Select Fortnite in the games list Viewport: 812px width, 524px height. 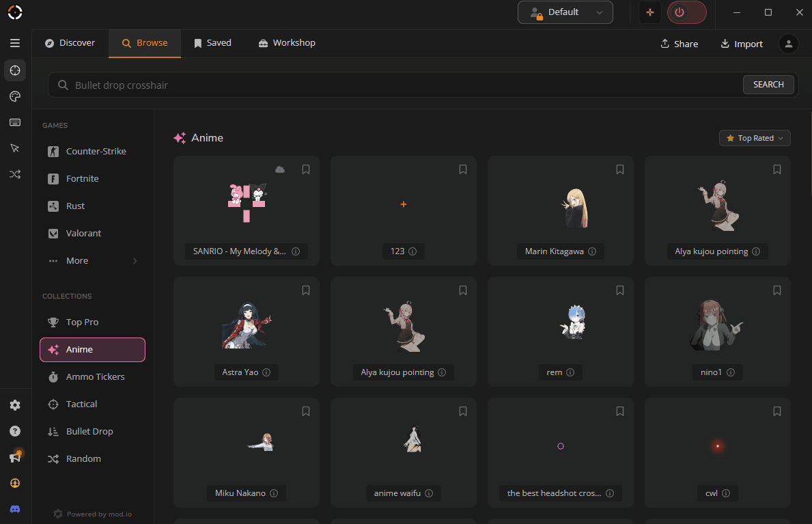pyautogui.click(x=92, y=179)
